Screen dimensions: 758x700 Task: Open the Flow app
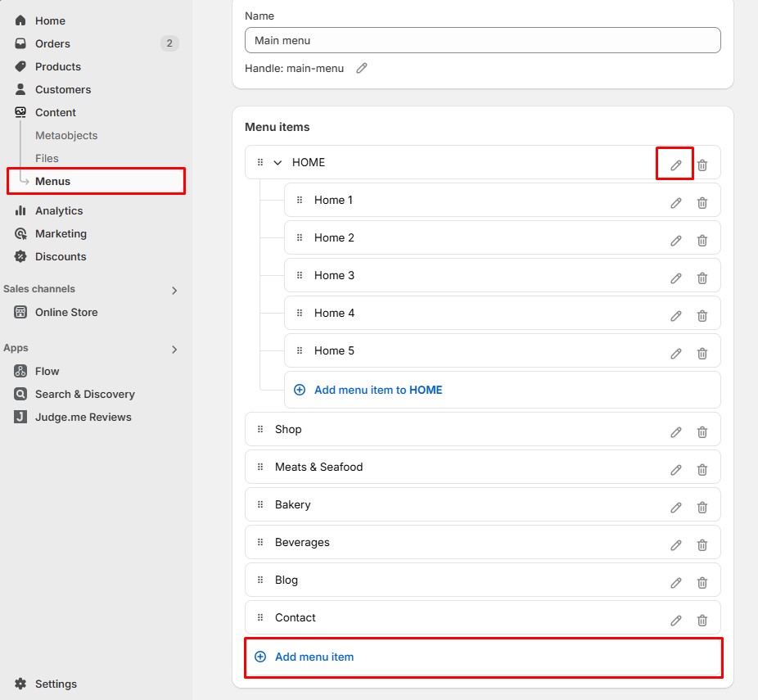tap(47, 371)
